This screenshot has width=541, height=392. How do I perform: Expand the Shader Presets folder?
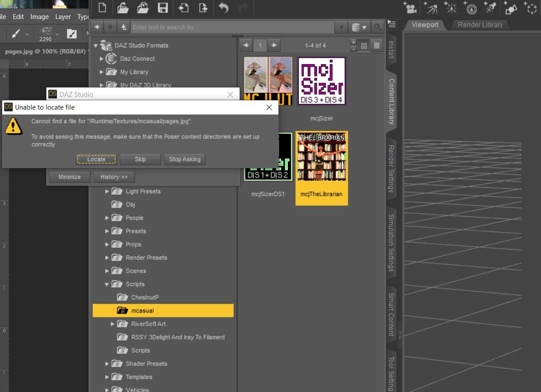tap(107, 364)
